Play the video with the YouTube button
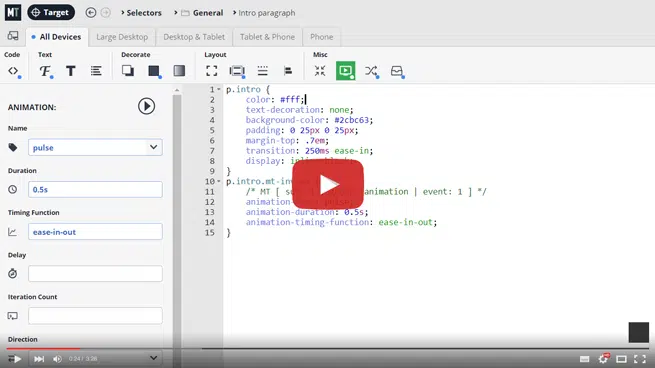The height and width of the screenshot is (368, 655). click(328, 184)
